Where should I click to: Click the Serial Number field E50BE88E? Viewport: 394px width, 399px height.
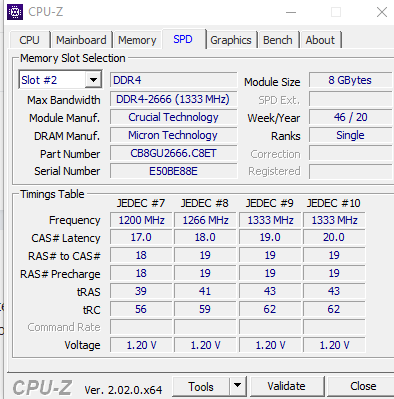click(173, 171)
